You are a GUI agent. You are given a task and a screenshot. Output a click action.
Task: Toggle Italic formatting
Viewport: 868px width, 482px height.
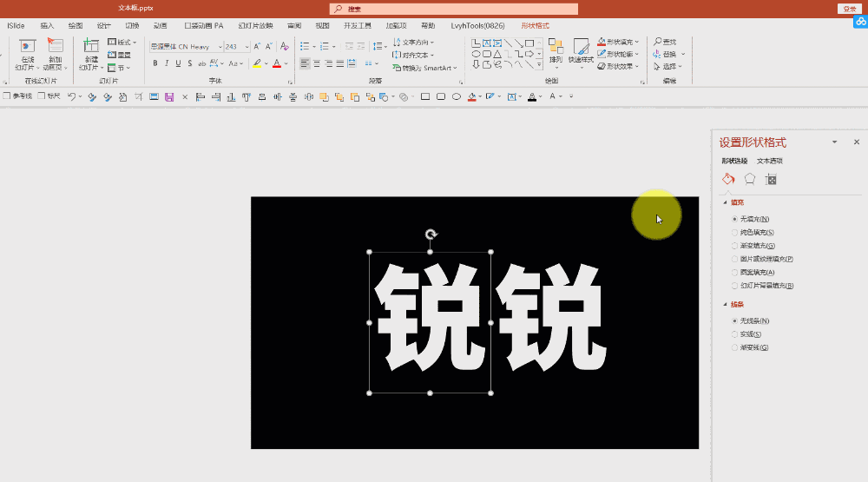coord(167,63)
